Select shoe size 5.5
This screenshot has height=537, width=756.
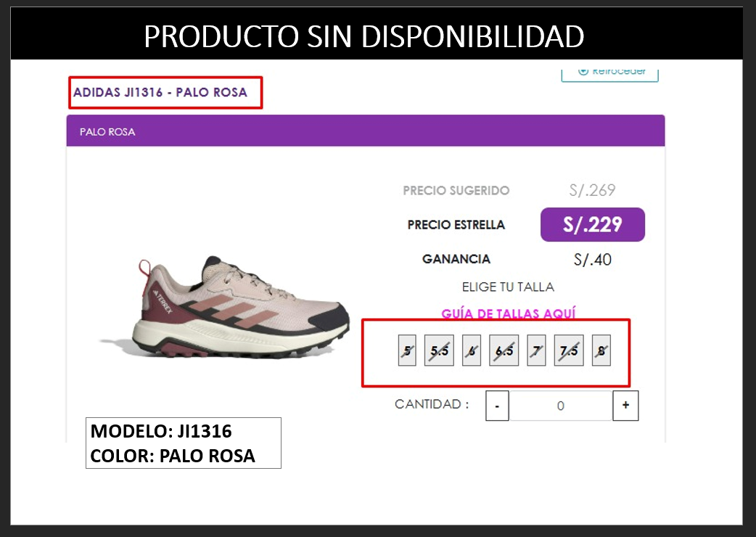439,351
